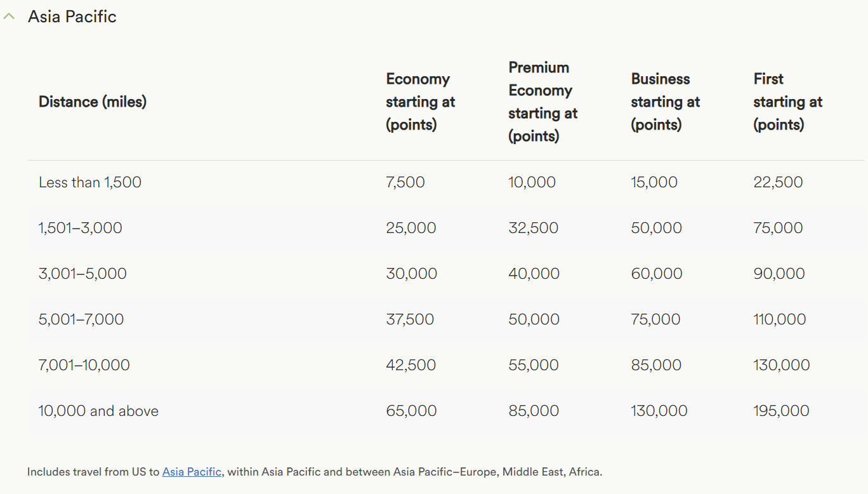This screenshot has width=868, height=494.
Task: Click the 32,500 premium economy cell
Action: [534, 228]
